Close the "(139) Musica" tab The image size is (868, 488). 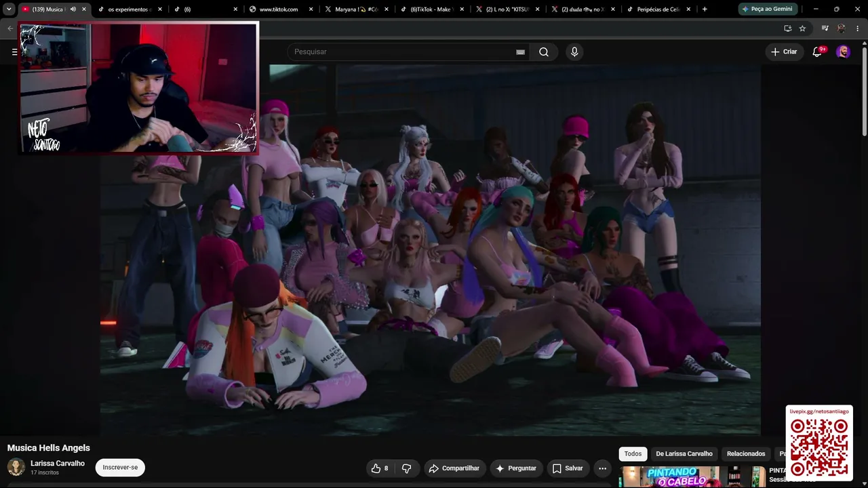click(x=84, y=9)
